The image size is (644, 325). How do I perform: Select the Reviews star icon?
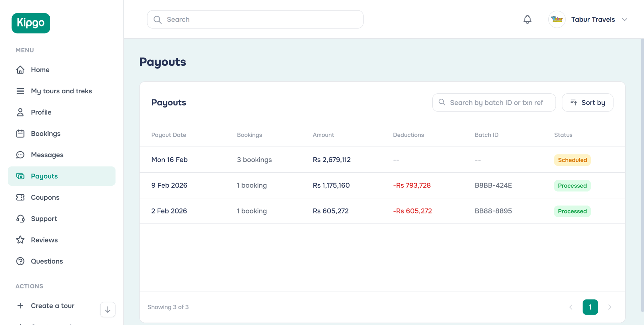coord(20,240)
